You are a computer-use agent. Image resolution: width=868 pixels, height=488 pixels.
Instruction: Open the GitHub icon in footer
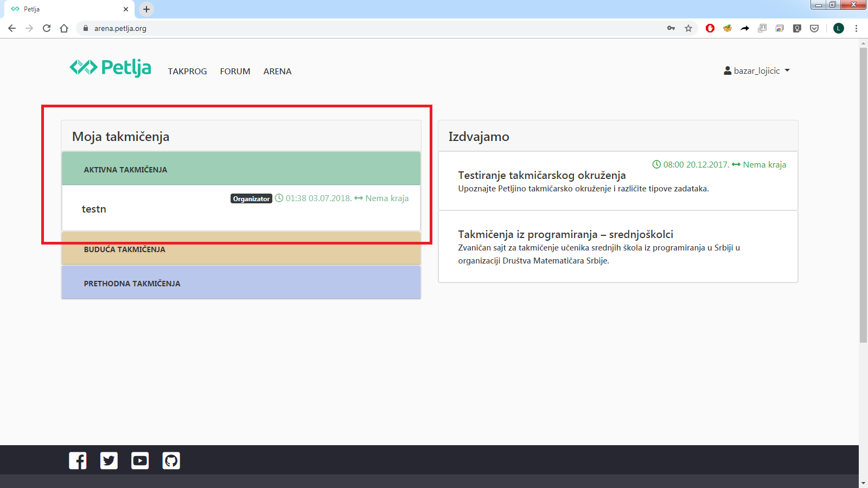tap(171, 461)
